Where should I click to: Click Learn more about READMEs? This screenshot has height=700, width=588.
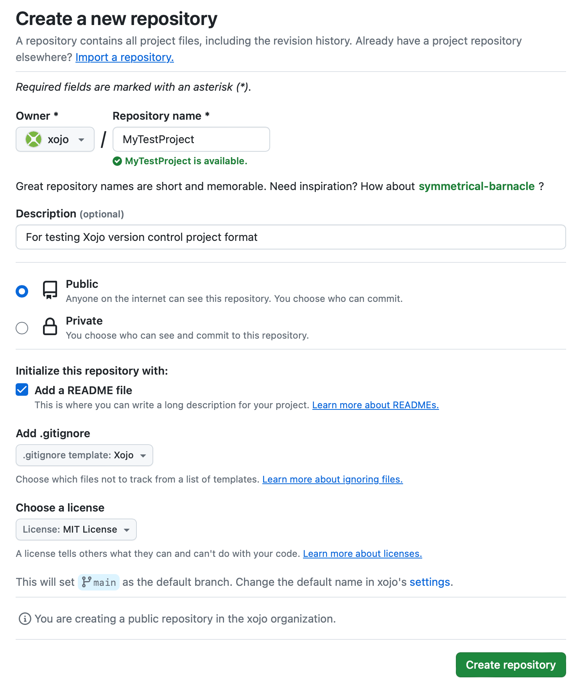click(375, 405)
